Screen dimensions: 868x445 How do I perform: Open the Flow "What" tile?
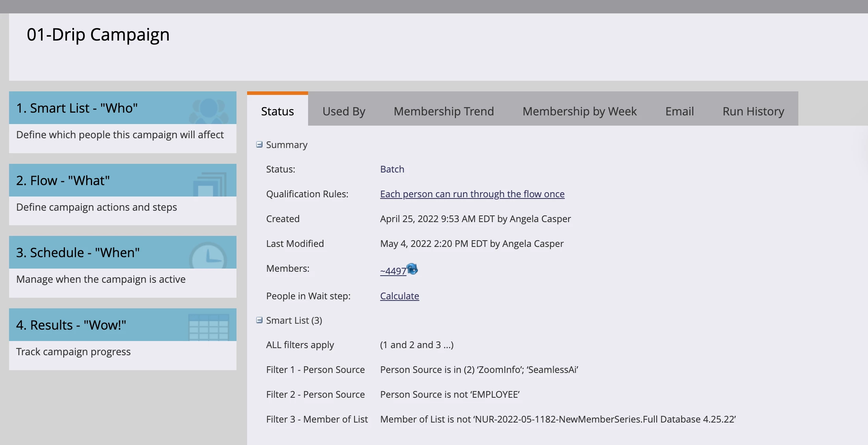(x=63, y=180)
